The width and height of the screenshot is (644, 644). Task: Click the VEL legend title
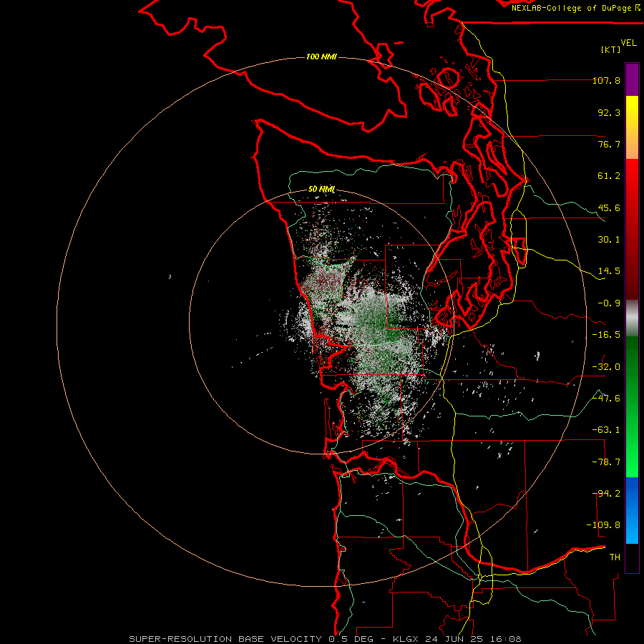pos(628,43)
